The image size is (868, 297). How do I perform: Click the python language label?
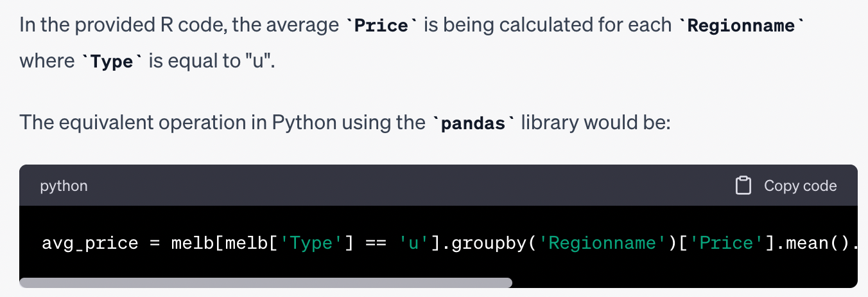[x=64, y=186]
